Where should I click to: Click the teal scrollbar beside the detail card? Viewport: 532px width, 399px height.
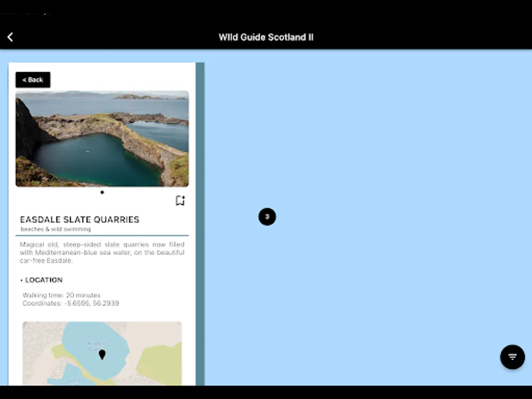click(x=200, y=224)
